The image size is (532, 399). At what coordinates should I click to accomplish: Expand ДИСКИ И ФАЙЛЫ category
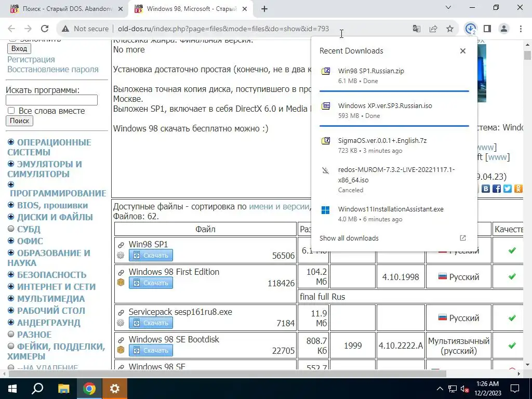point(11,217)
